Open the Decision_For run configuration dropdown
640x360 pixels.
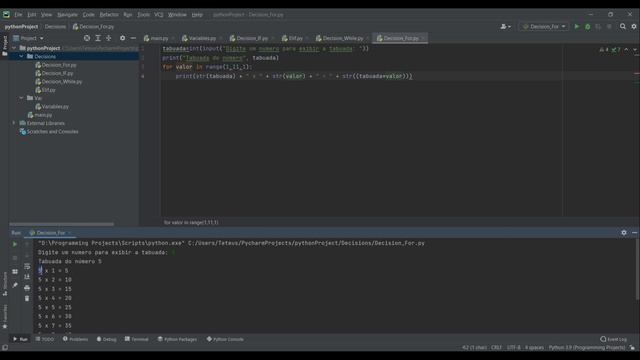pos(544,27)
